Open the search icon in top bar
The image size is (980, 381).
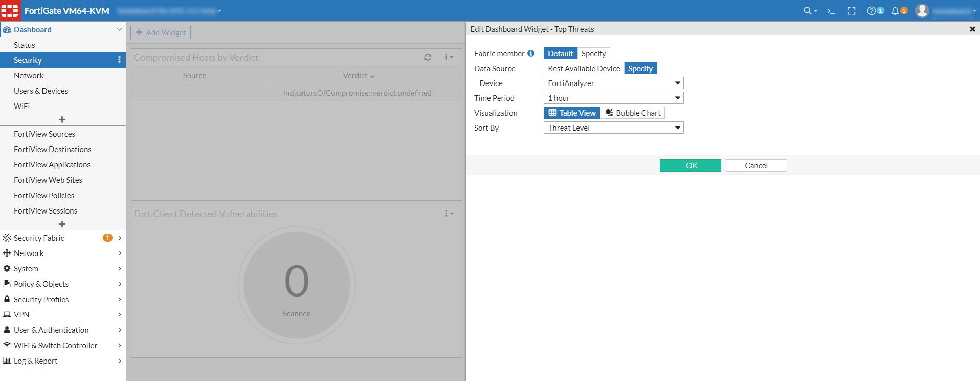(x=810, y=11)
